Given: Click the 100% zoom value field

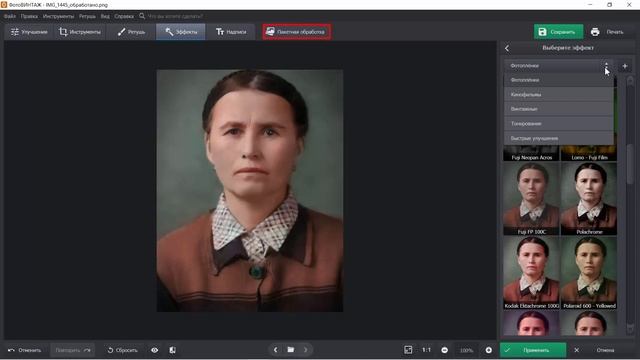Looking at the screenshot, I should (467, 350).
